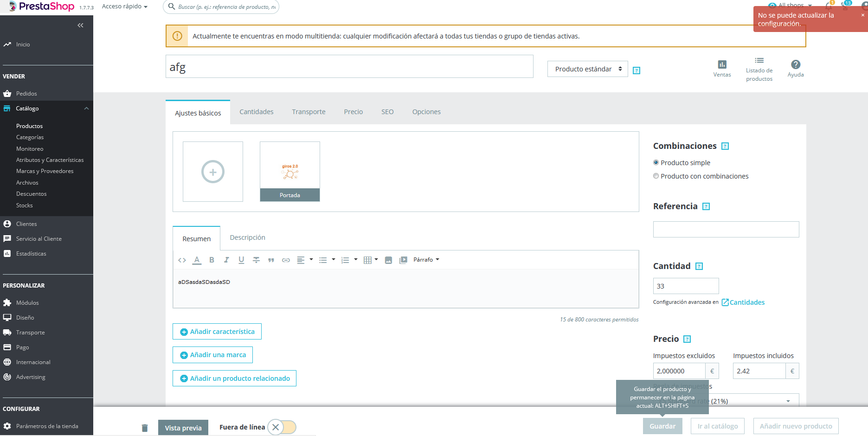868x436 pixels.
Task: Open notifications bell icon
Action: point(829,6)
